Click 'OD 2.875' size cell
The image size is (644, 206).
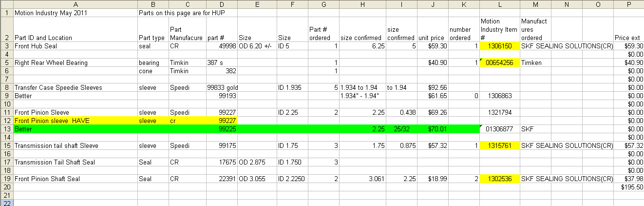click(257, 162)
